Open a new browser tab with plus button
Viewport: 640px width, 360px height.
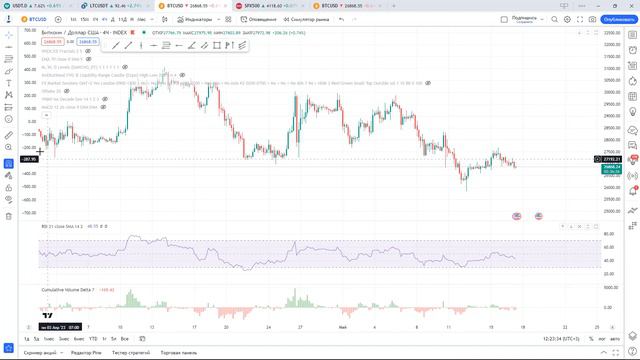(393, 6)
